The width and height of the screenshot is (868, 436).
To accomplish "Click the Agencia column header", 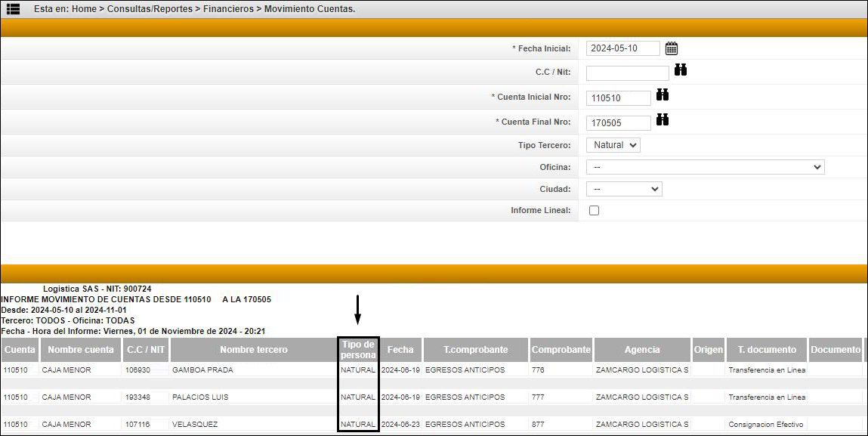I will [x=642, y=350].
